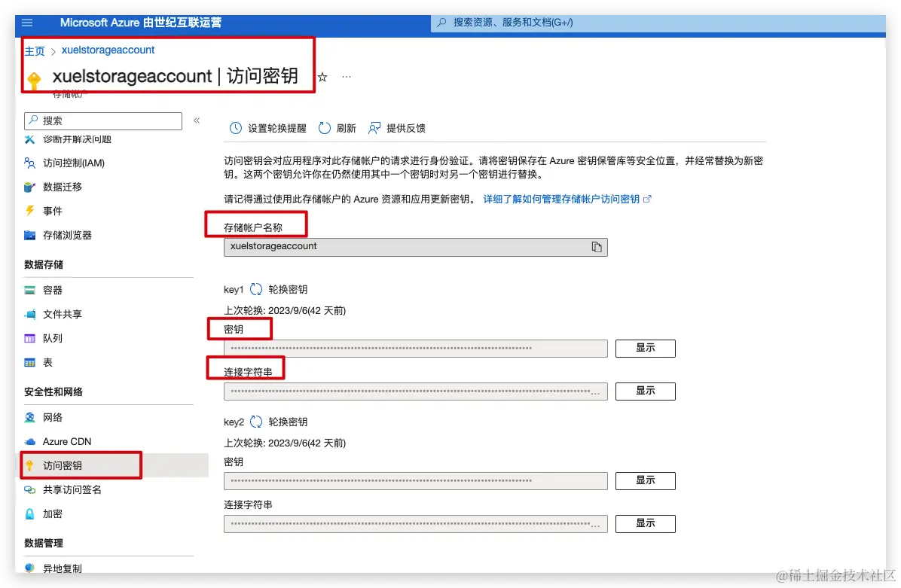Show key2 连接字符串 with 显示 button

646,524
